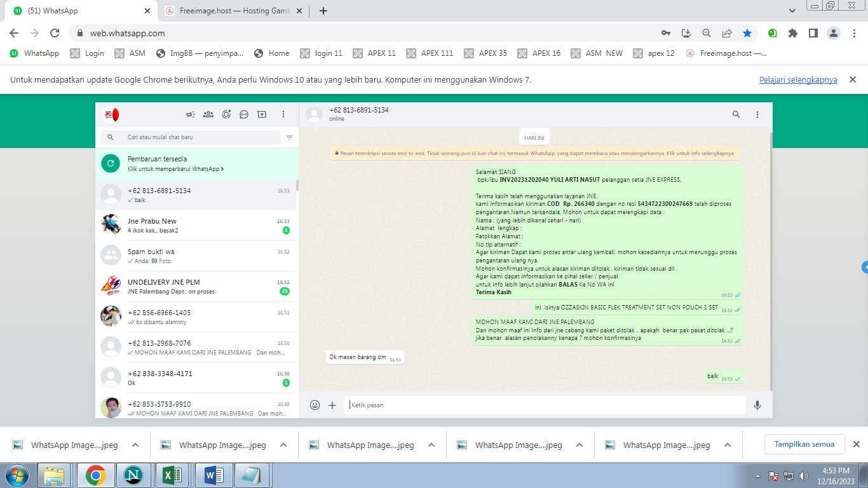Open the WhatsApp sidebar three-dot menu

click(x=283, y=114)
